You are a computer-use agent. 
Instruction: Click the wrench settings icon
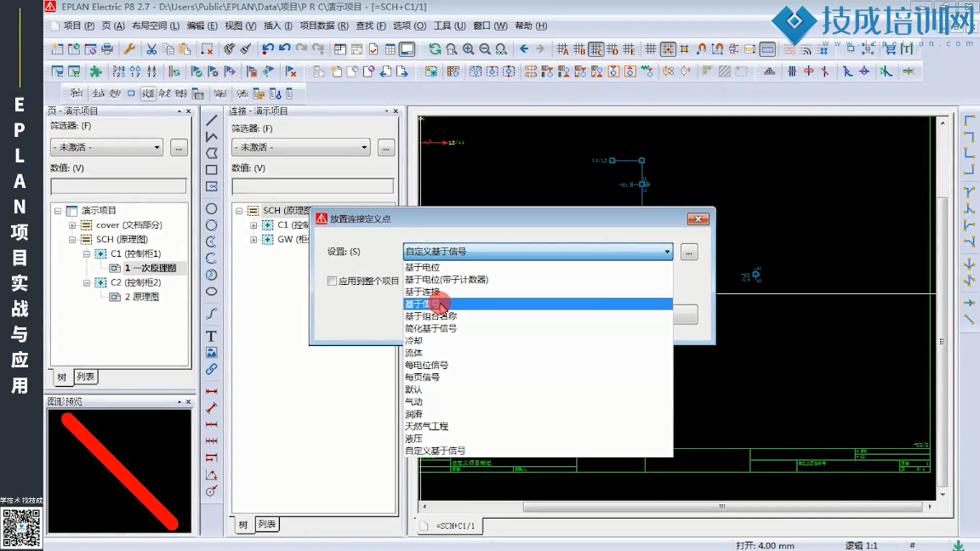(129, 48)
